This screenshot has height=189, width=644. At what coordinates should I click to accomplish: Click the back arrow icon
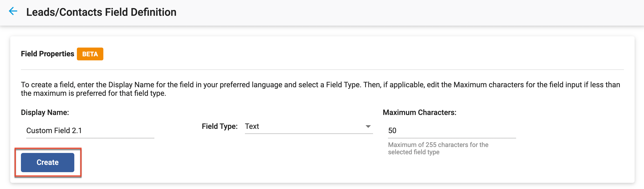point(13,11)
